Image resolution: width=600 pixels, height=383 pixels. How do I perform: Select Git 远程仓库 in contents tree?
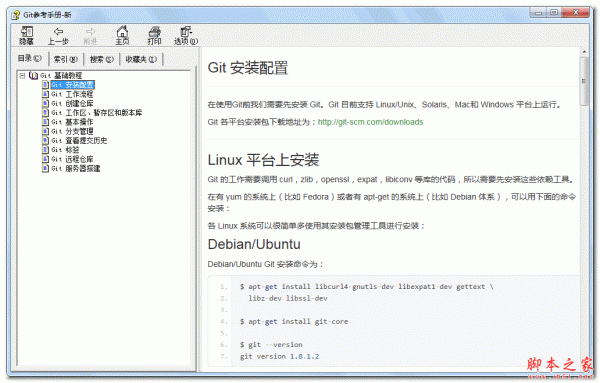(72, 159)
